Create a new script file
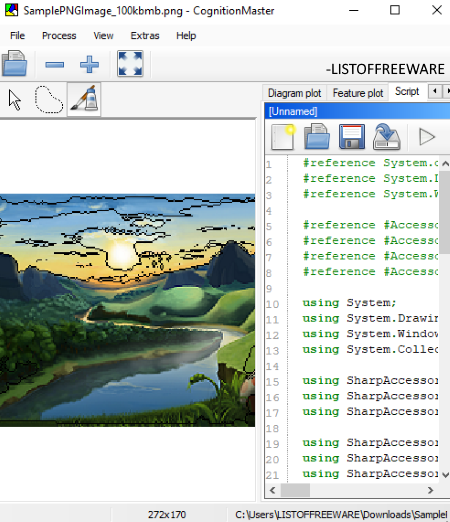Screen dimensions: 450x522 283,137
